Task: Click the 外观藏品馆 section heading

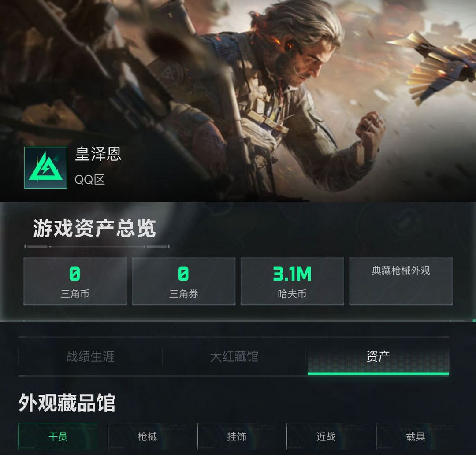Action: click(67, 403)
